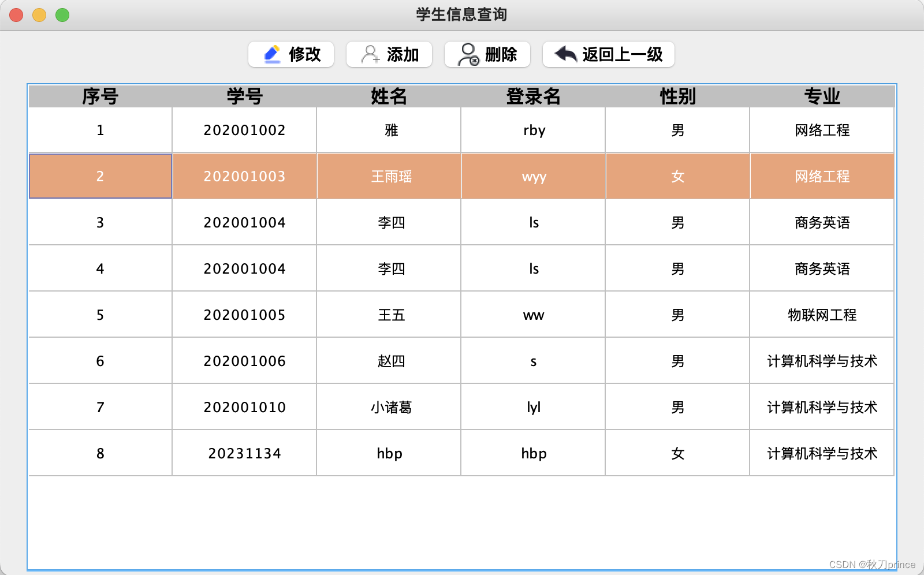Image resolution: width=924 pixels, height=575 pixels.
Task: Select the sequence number 1 cell
Action: 100,130
